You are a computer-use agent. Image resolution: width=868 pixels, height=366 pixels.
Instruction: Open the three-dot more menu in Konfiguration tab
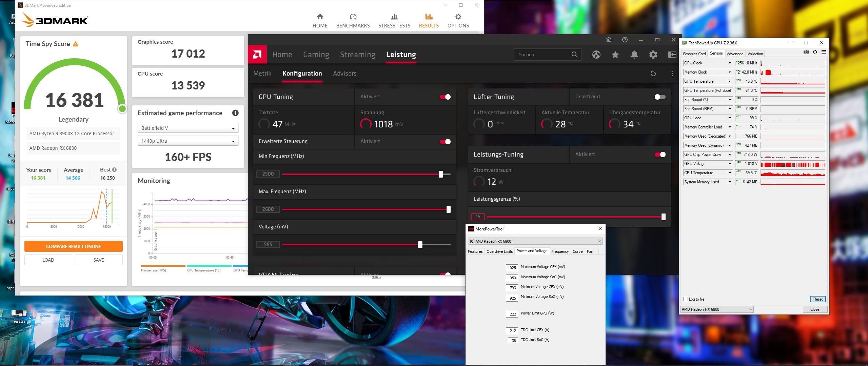(x=672, y=74)
